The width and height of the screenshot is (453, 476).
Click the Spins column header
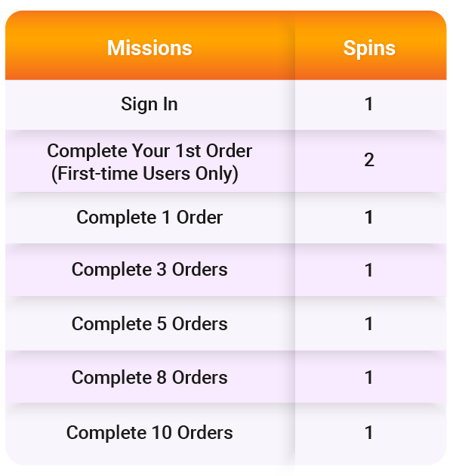[x=369, y=48]
